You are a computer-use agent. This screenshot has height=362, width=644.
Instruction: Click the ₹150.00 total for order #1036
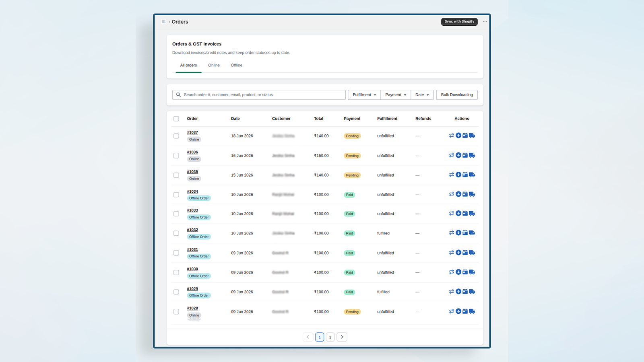pyautogui.click(x=321, y=156)
